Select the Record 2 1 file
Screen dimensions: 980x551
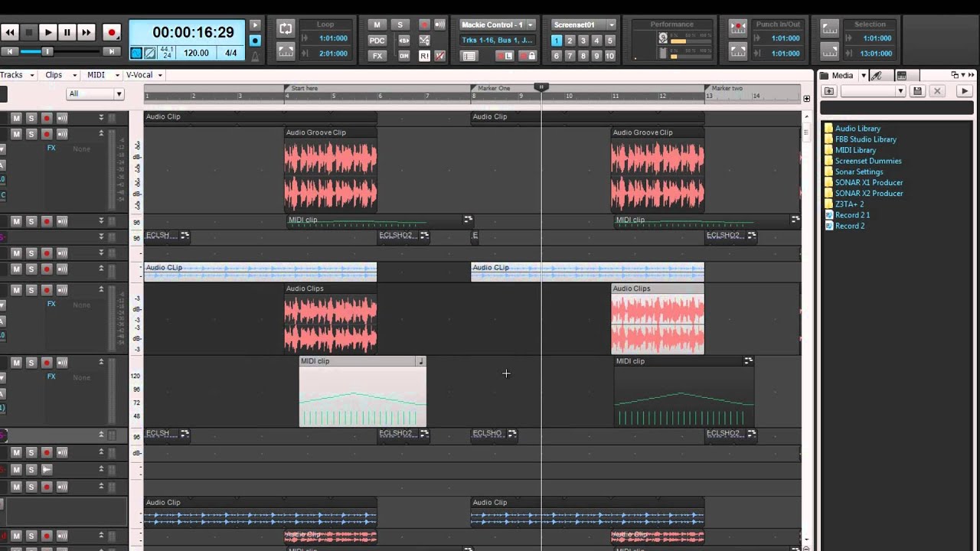click(852, 215)
